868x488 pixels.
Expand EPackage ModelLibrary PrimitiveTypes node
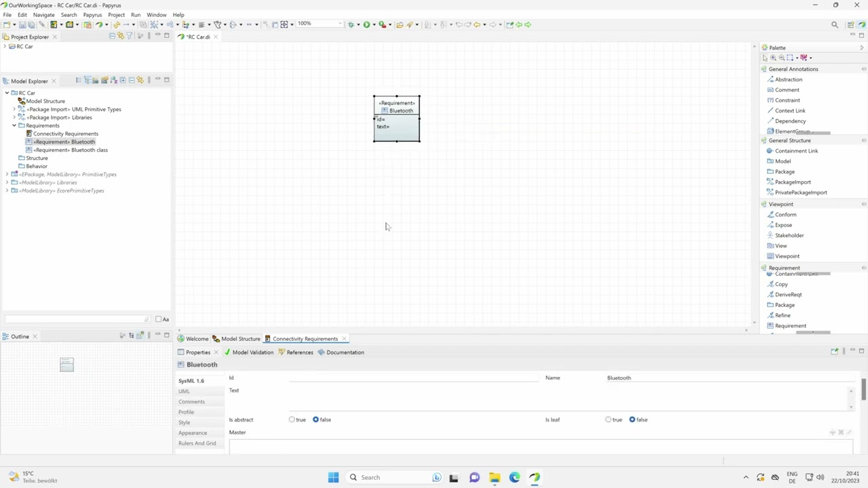[x=7, y=174]
